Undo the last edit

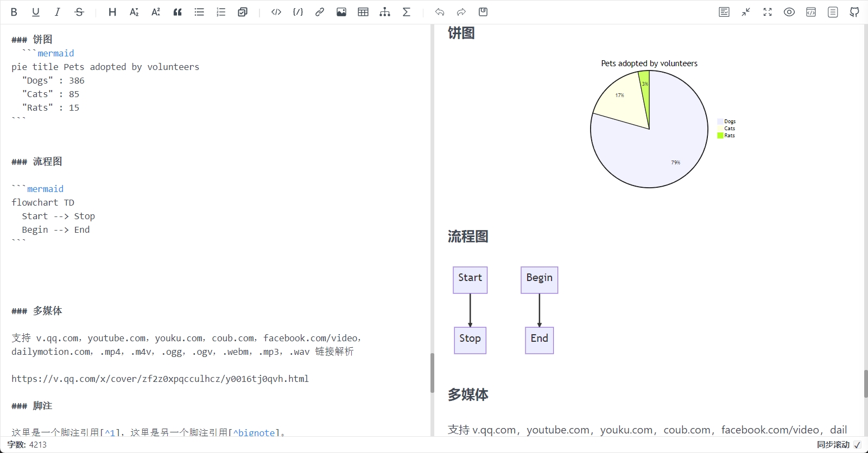(x=440, y=12)
